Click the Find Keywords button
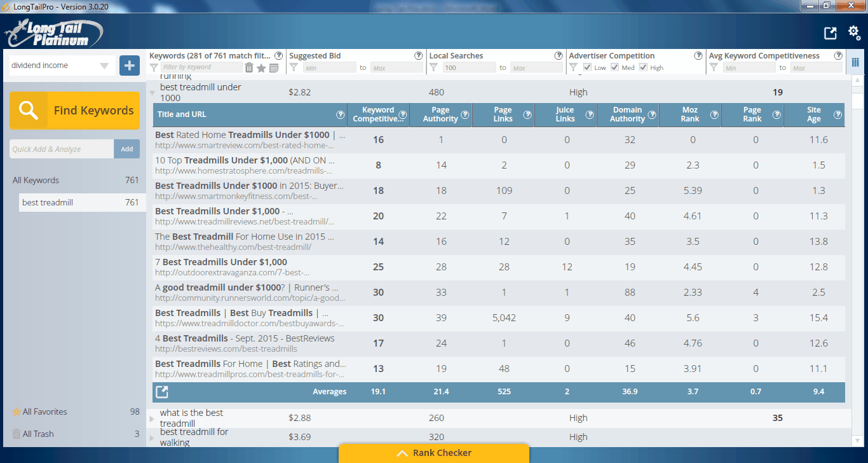The image size is (868, 463). pos(74,111)
